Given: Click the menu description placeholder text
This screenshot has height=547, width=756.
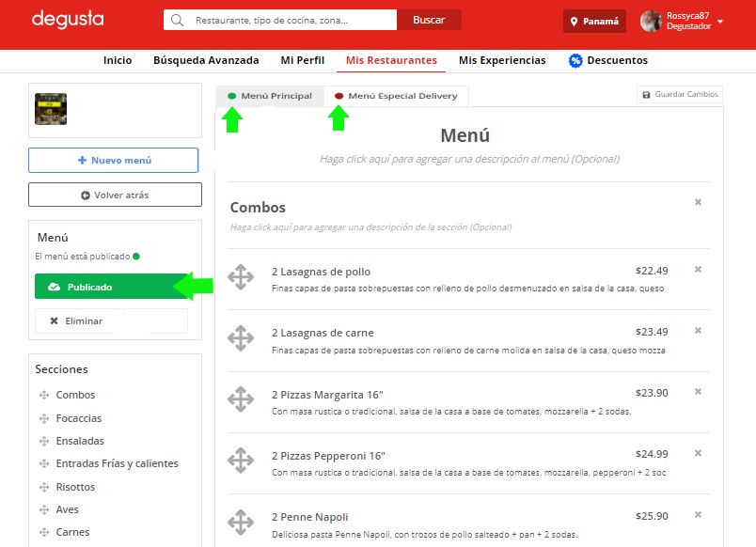Looking at the screenshot, I should click(469, 159).
